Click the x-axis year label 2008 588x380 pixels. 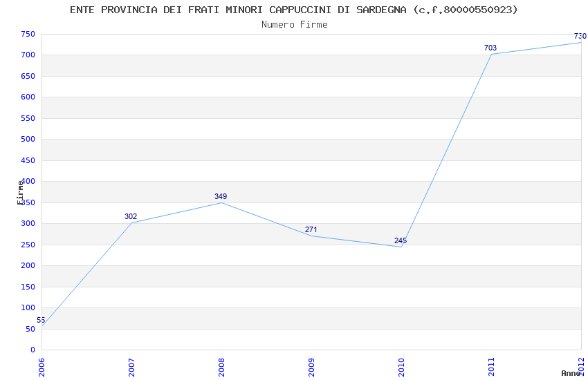[x=221, y=368]
